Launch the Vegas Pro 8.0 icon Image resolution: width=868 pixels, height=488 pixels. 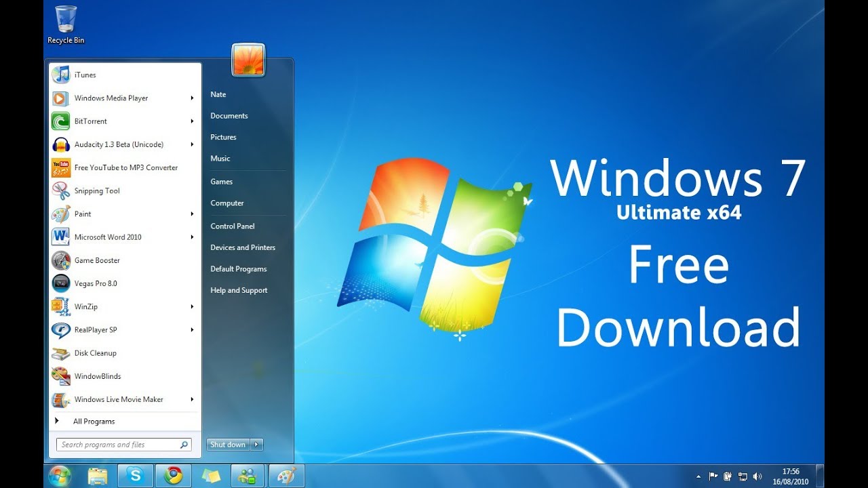(61, 283)
